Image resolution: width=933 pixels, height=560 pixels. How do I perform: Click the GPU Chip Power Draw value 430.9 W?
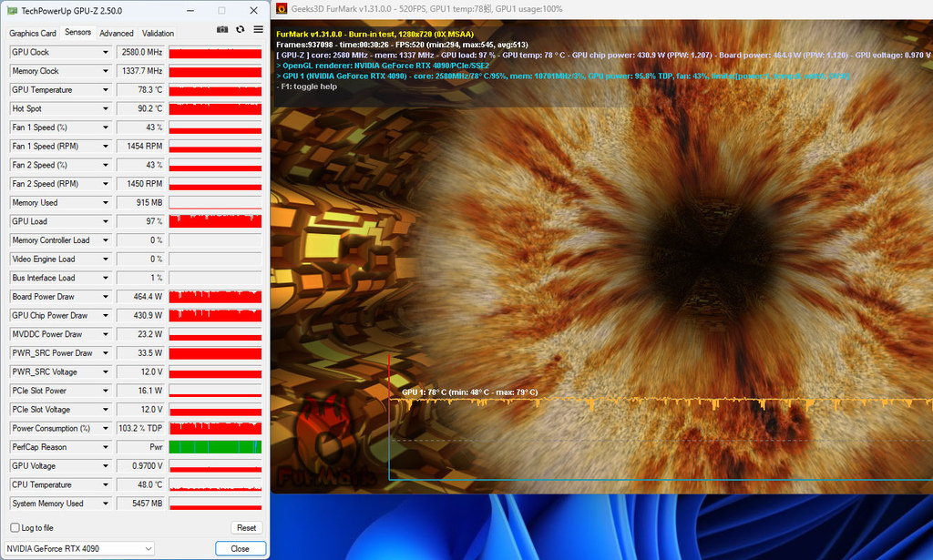click(x=141, y=316)
